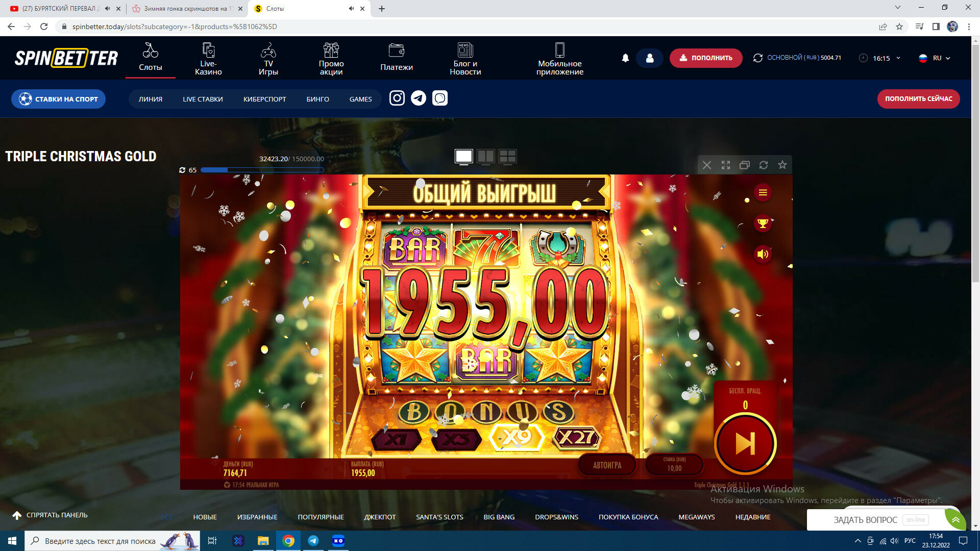Image resolution: width=980 pixels, height=551 pixels.
Task: Hide panel with Спрятать панель
Action: coord(50,515)
